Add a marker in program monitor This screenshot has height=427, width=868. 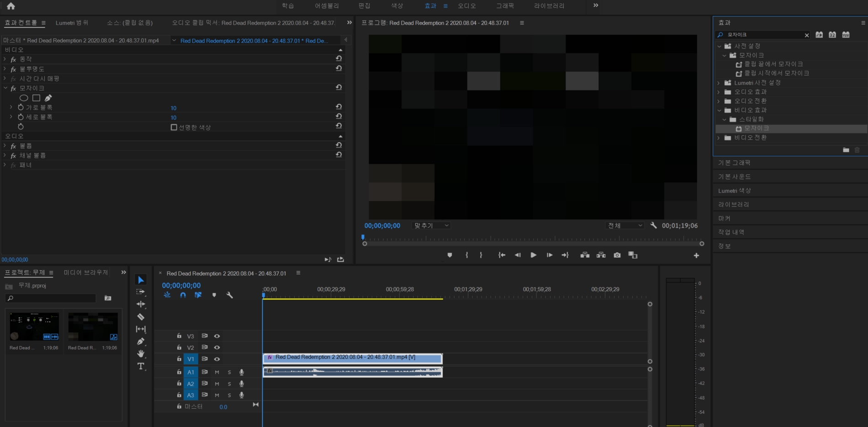(450, 255)
